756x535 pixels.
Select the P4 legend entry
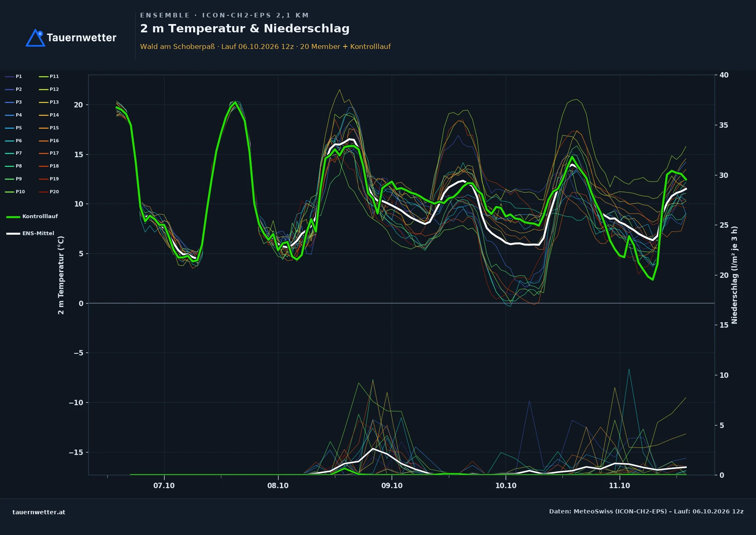tap(13, 115)
